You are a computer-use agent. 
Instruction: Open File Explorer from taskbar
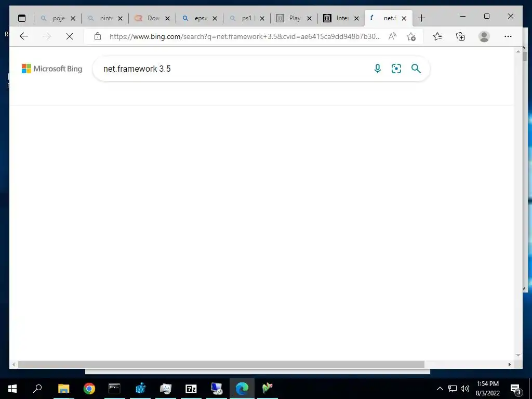[63, 389]
